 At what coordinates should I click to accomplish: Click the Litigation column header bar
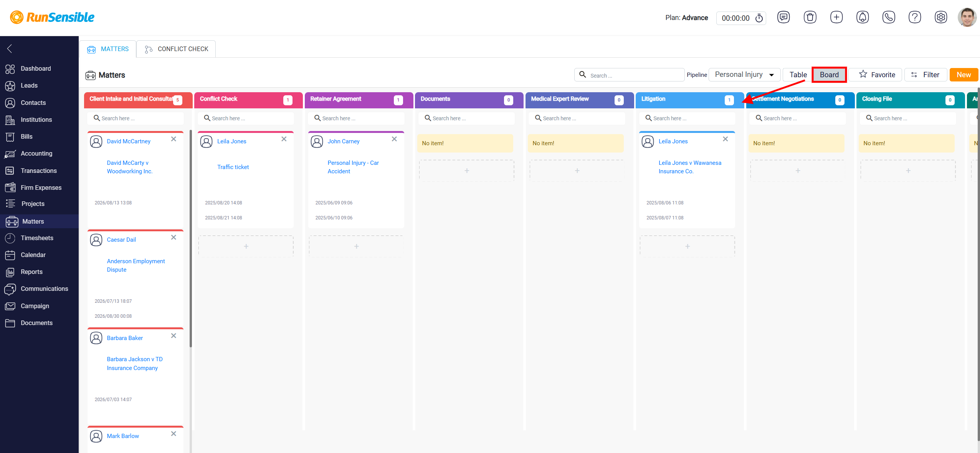point(690,99)
